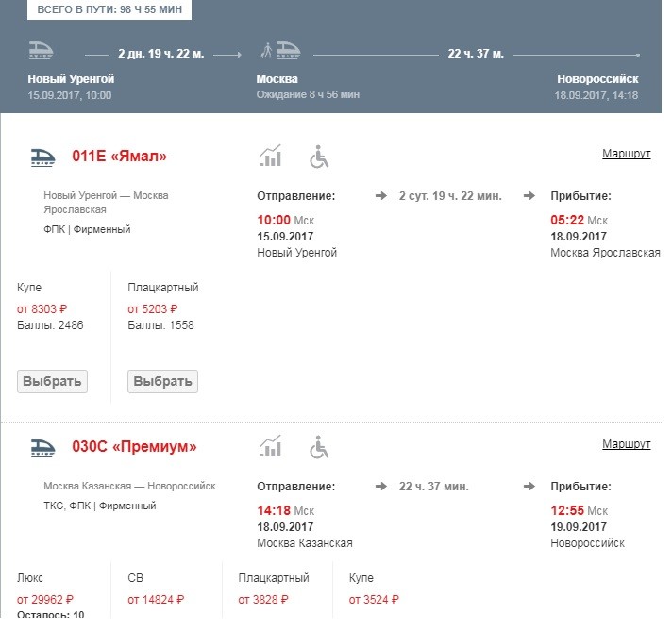Click the «Всего в пути: 98 ч 55 мин» label
The width and height of the screenshot is (672, 630).
[x=111, y=9]
